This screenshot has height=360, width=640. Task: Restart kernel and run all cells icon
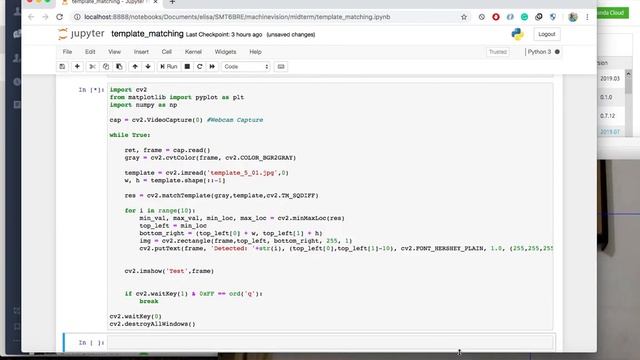212,67
